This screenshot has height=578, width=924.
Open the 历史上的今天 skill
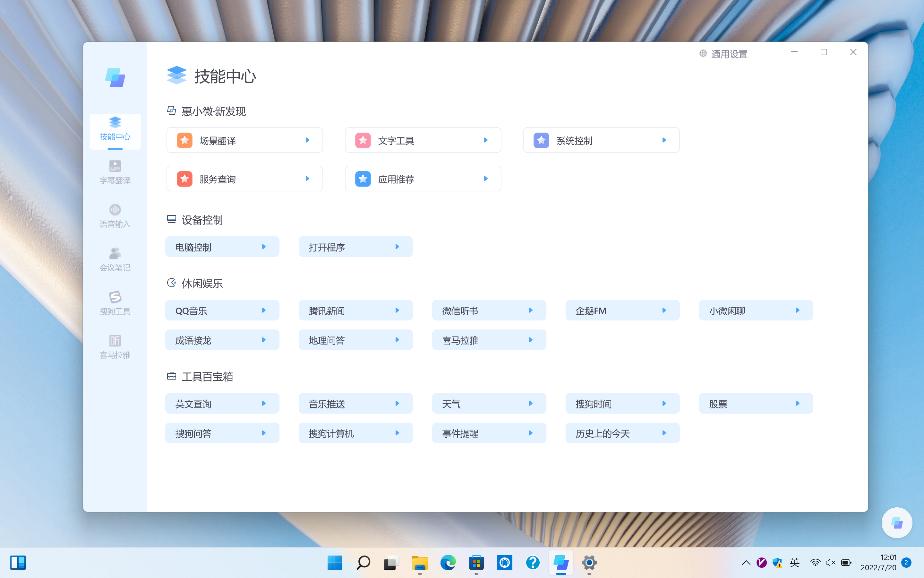point(622,433)
